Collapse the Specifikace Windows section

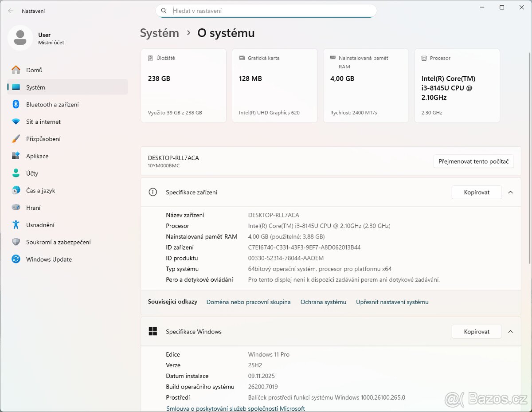tap(510, 331)
